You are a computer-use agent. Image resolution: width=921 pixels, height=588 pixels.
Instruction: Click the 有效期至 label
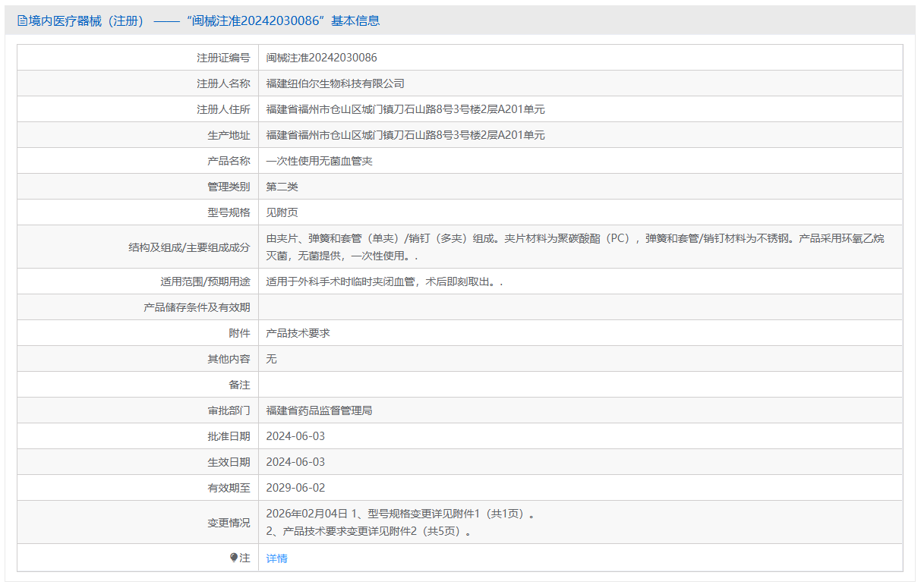click(x=229, y=488)
